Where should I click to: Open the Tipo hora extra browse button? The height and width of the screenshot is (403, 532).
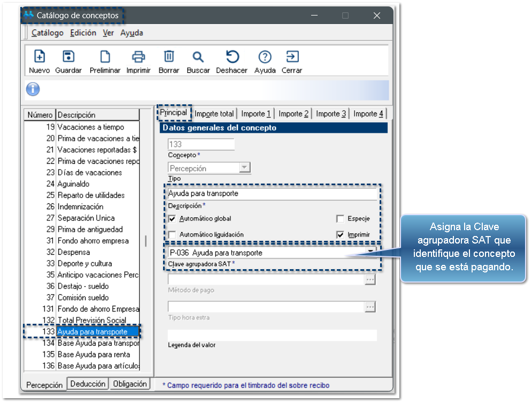[370, 307]
